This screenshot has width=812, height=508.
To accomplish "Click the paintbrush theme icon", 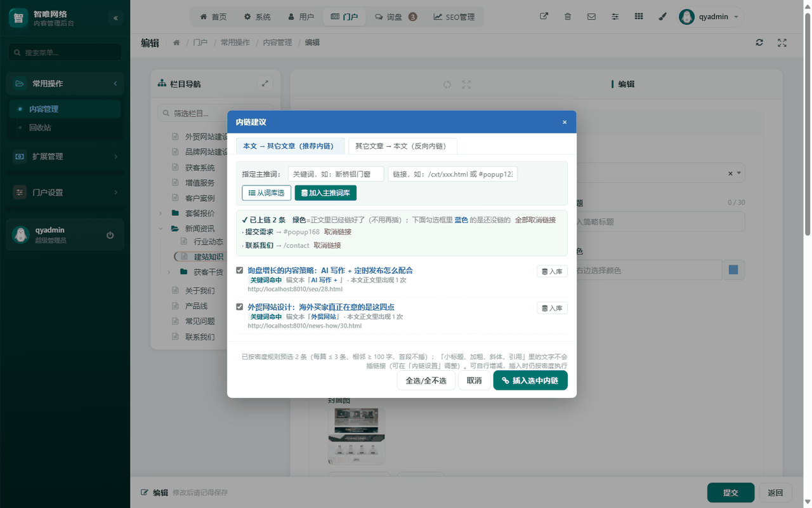I will (x=662, y=17).
